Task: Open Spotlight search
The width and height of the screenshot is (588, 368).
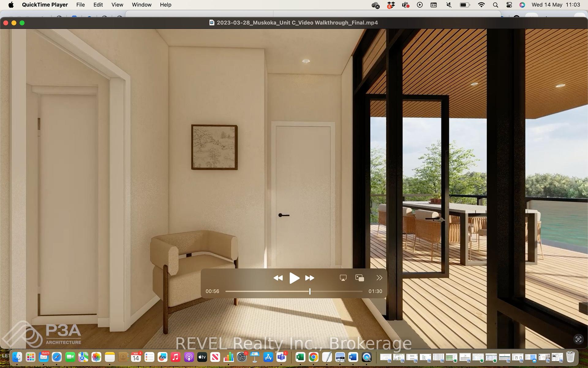Action: click(x=495, y=5)
